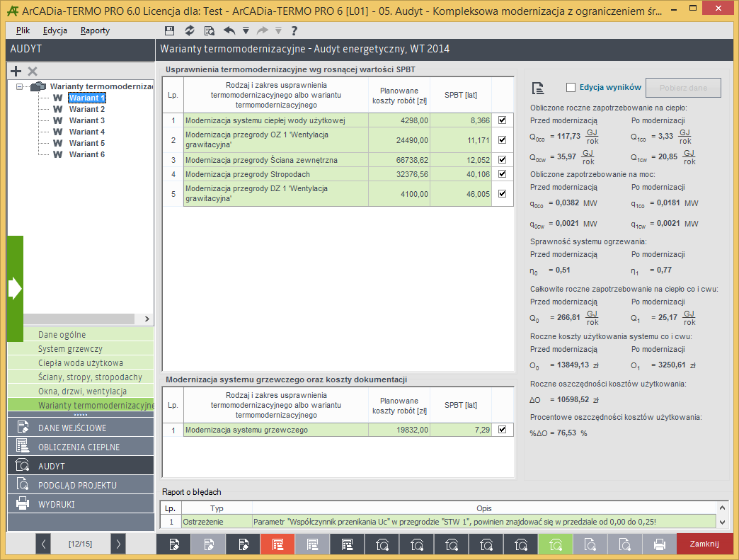Open help with the question mark icon
Screen dimensions: 739x560
coord(294,30)
